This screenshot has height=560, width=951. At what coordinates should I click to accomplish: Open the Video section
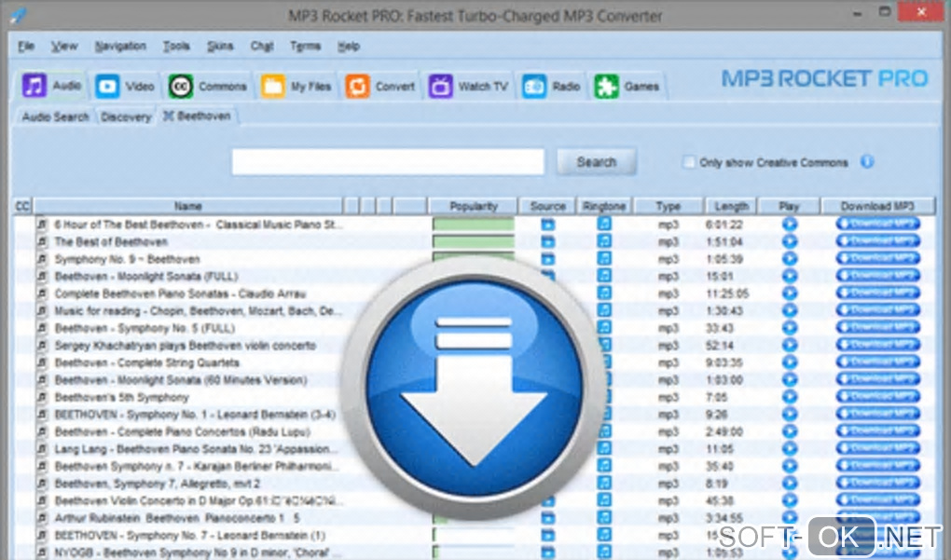(x=125, y=86)
